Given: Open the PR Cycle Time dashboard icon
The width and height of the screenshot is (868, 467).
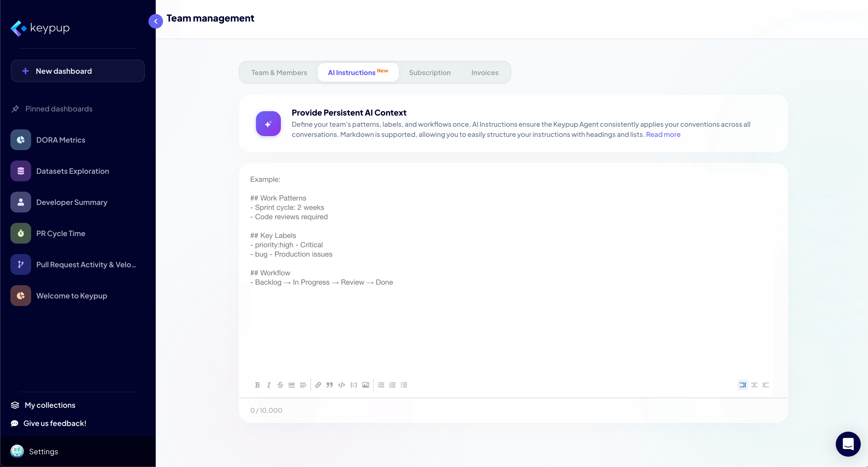Looking at the screenshot, I should click(x=21, y=233).
